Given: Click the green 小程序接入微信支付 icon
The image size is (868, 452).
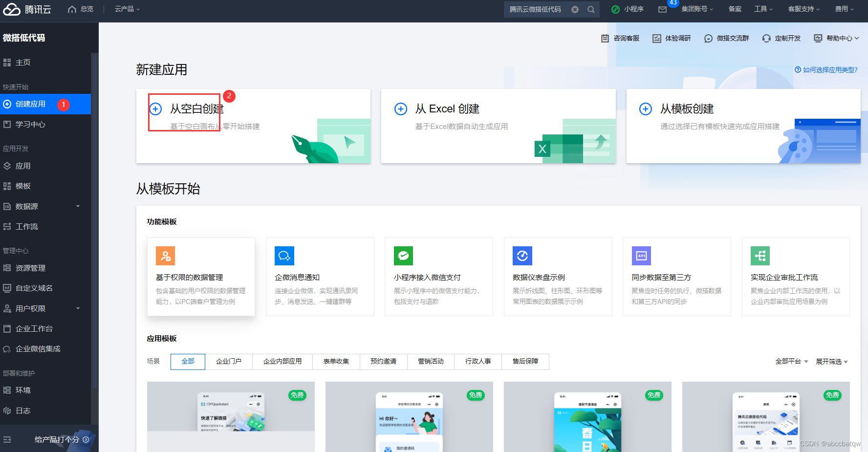Looking at the screenshot, I should click(404, 256).
